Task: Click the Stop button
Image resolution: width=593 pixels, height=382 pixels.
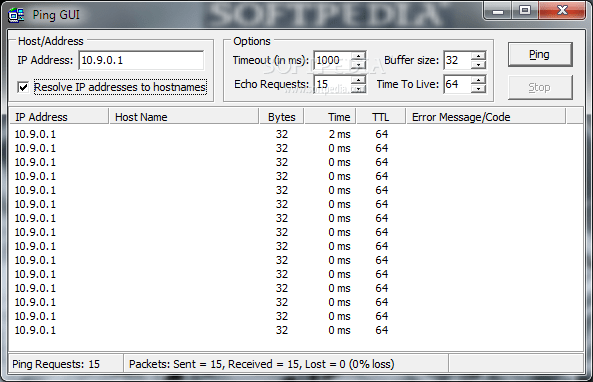Action: [x=540, y=87]
